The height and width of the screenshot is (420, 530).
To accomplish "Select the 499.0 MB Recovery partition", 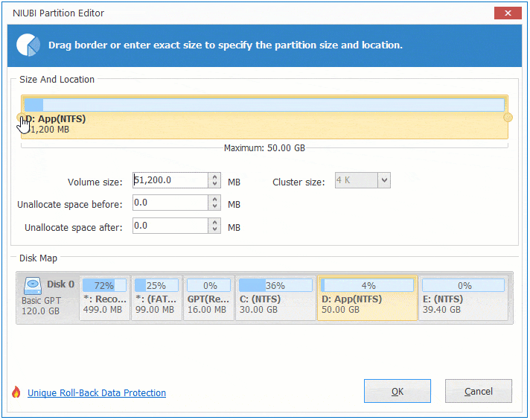I will click(x=104, y=298).
